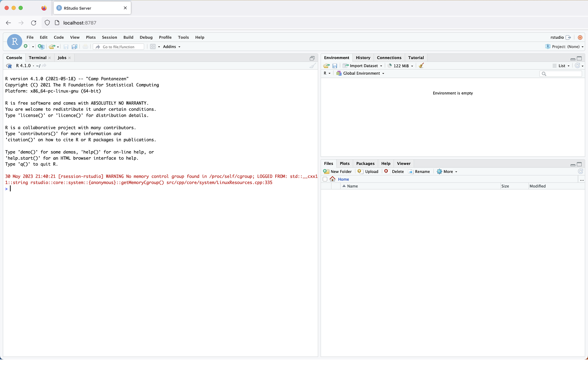This screenshot has width=588, height=368.
Task: Open the Build menu
Action: pos(128,38)
